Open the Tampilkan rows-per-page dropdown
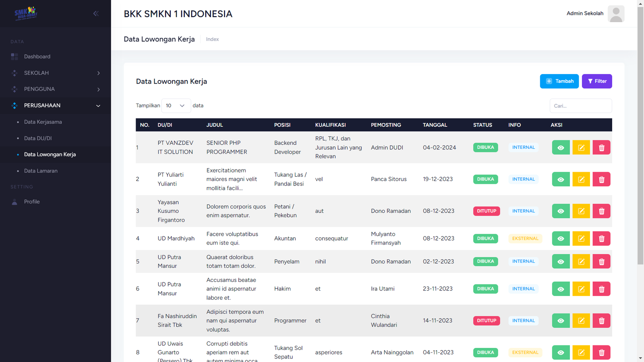Screen dimensions: 644x362 pos(176,106)
